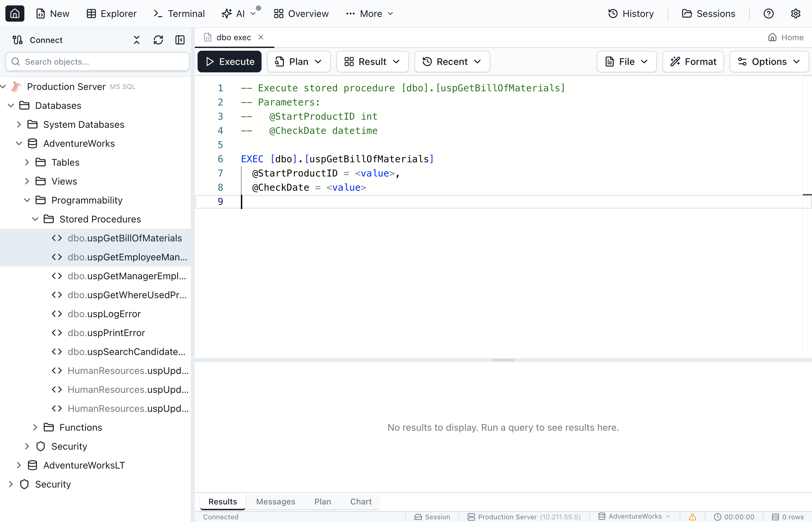Image resolution: width=812 pixels, height=522 pixels.
Task: Switch to the Messages tab
Action: (275, 501)
